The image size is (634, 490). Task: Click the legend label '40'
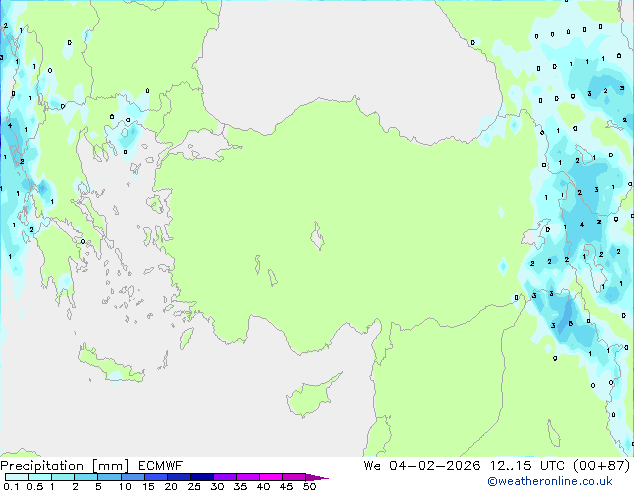(x=263, y=486)
